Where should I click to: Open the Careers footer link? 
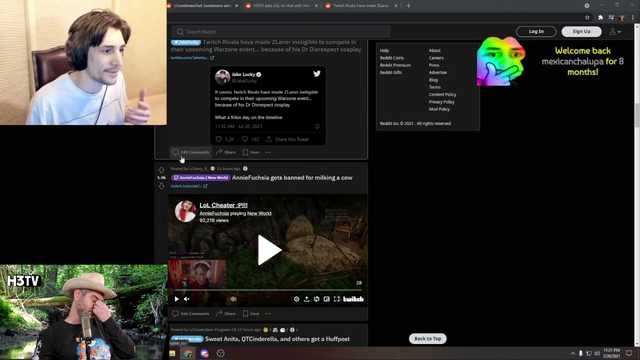click(436, 58)
